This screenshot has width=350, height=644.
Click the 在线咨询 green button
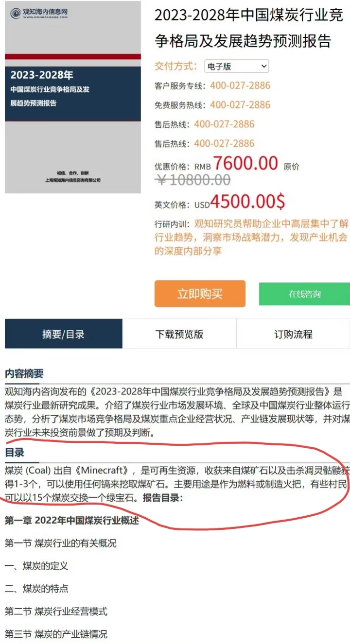(x=304, y=294)
